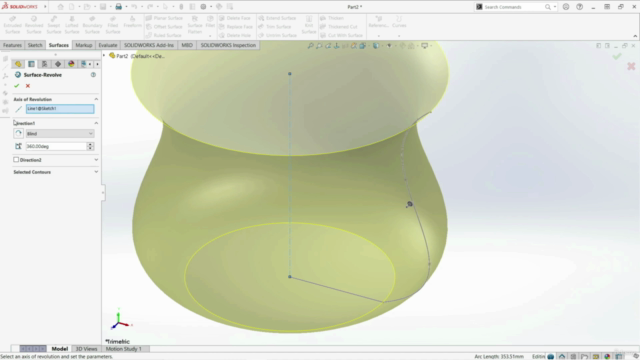Collapse the CommandManager ribbon arrow

(635, 36)
